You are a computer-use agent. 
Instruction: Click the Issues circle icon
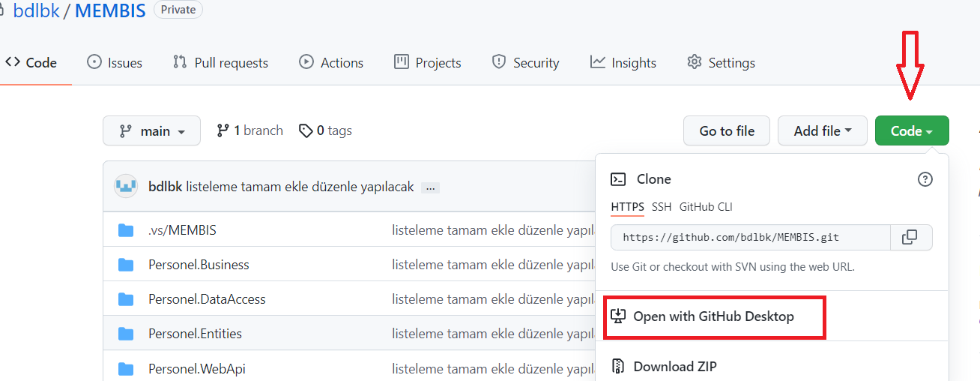tap(94, 62)
